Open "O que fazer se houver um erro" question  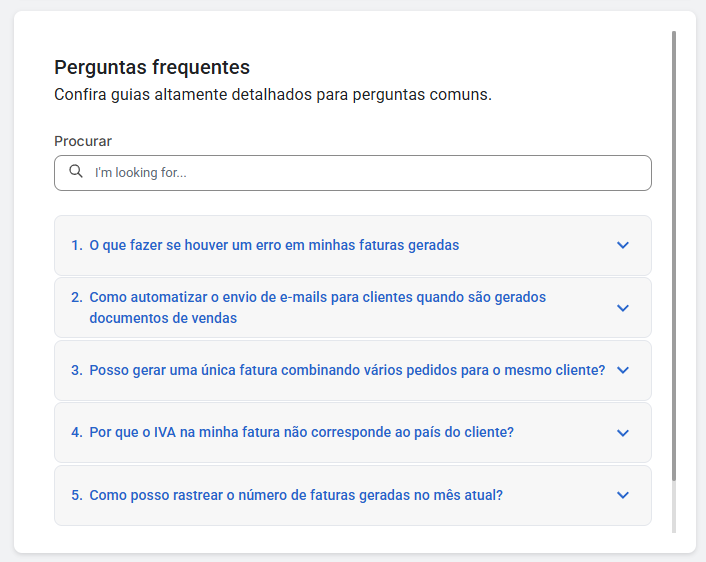pos(274,245)
